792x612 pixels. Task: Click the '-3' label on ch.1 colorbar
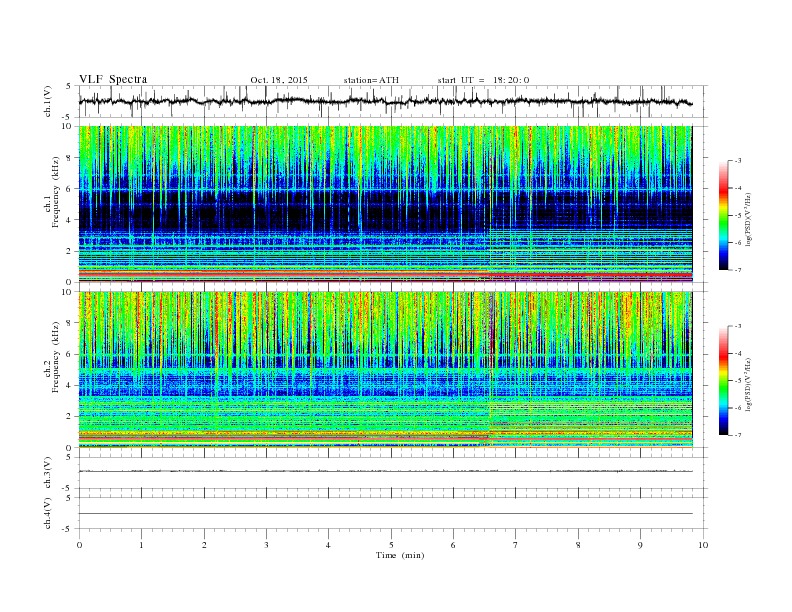pos(737,161)
